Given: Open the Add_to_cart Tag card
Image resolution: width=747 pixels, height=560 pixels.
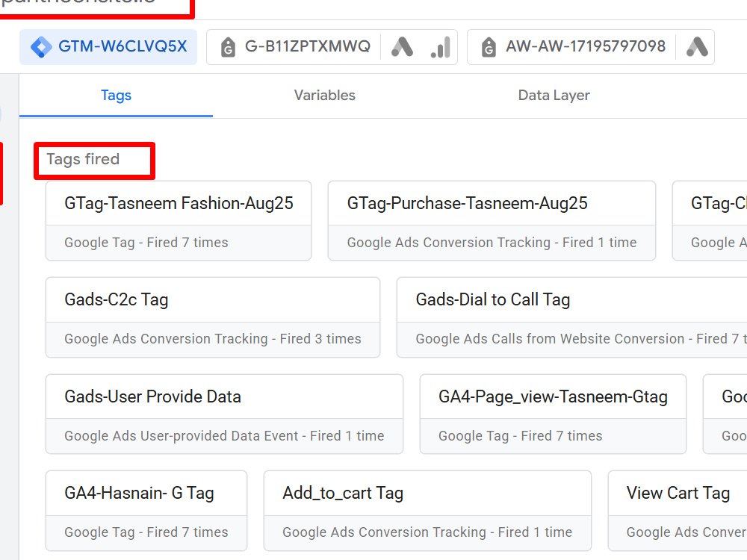Looking at the screenshot, I should (x=427, y=511).
